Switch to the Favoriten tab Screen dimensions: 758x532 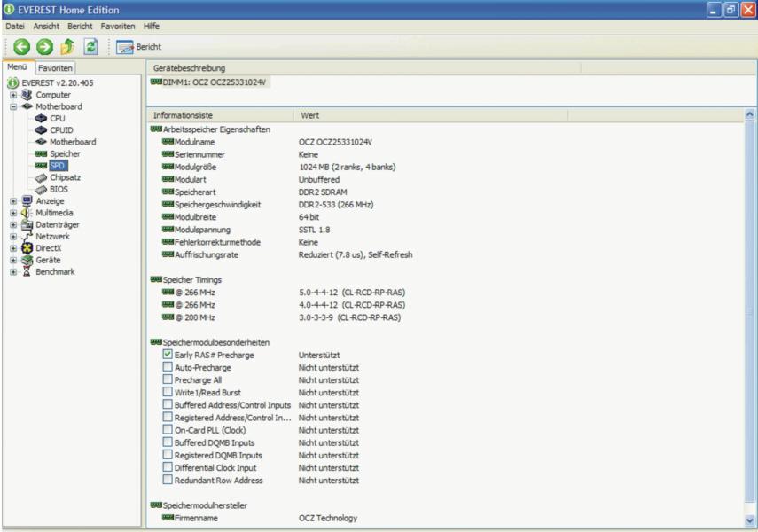pyautogui.click(x=56, y=67)
